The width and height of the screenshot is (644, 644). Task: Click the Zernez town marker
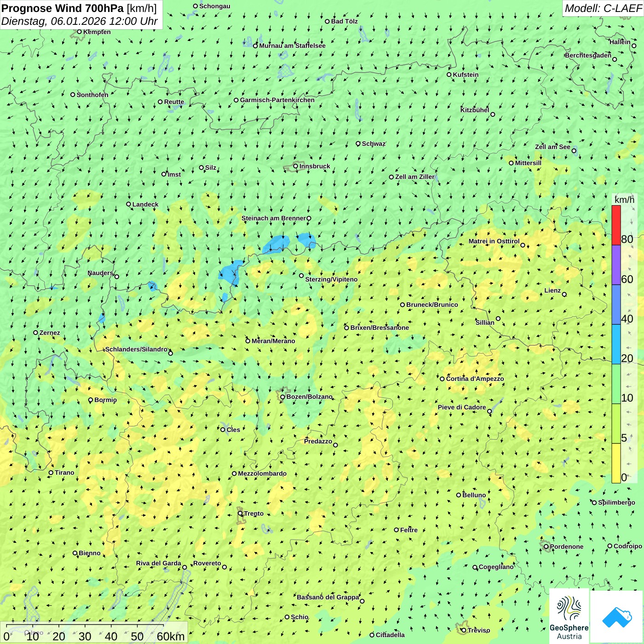(x=35, y=333)
